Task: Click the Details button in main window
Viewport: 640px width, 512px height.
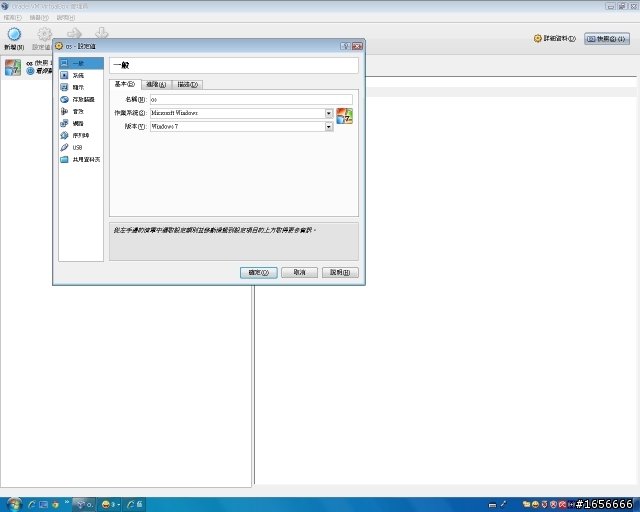Action: pos(555,38)
